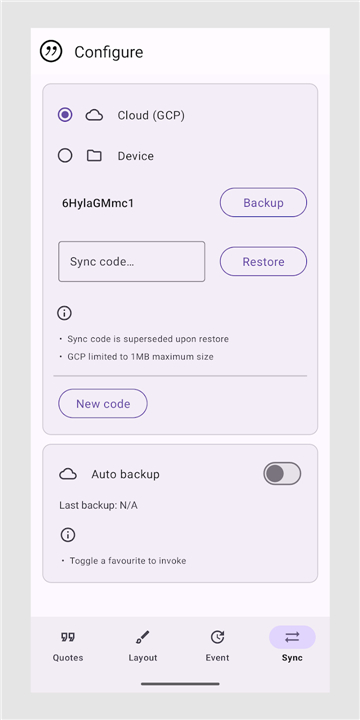Screen dimensions: 360x720
Task: Click the sync code 6HylaGMmc1
Action: click(98, 203)
